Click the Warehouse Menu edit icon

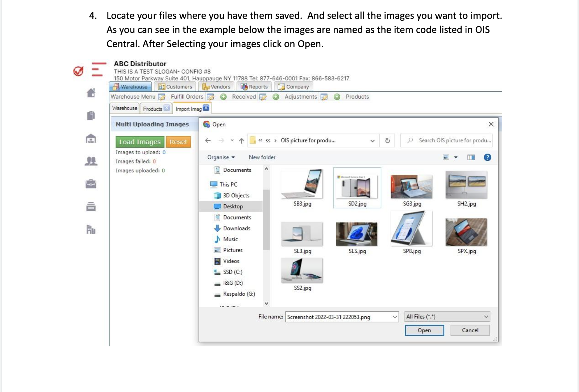tap(162, 97)
